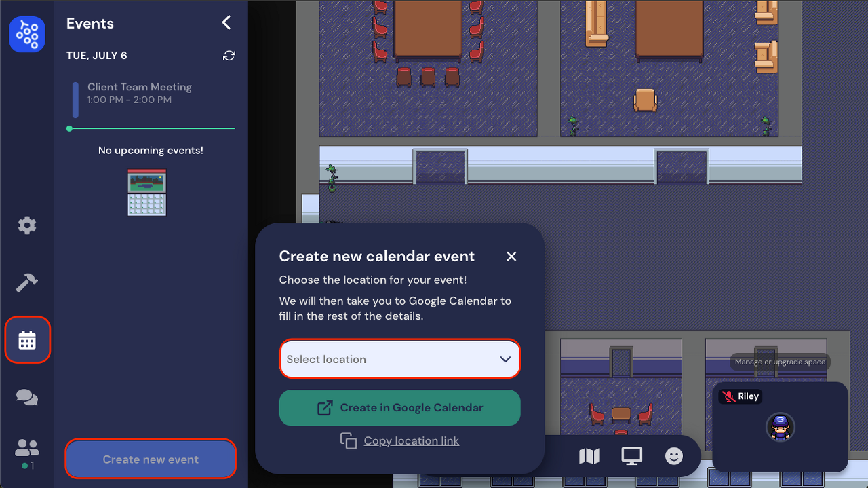Viewport: 868px width, 488px height.
Task: Open the emoji smiley icon
Action: point(674,456)
